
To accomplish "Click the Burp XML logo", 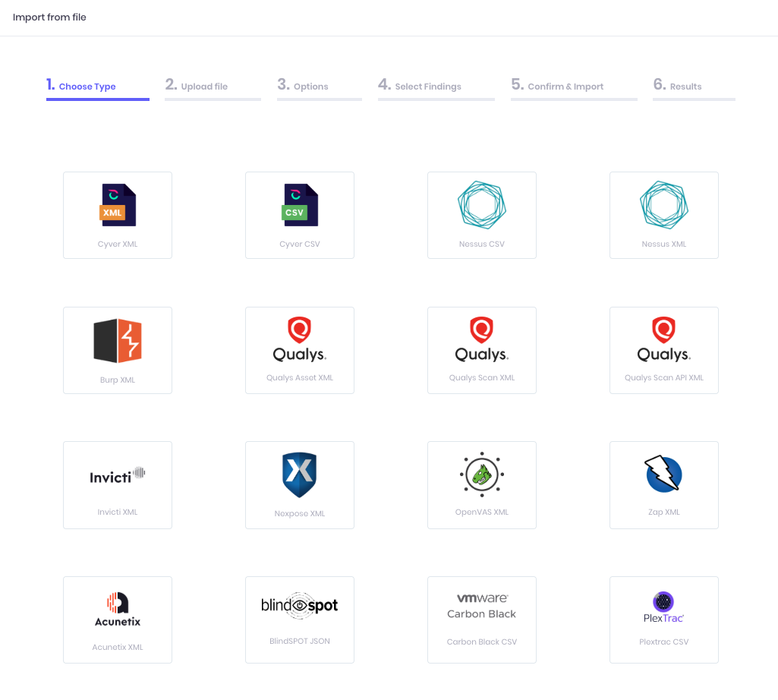I will [118, 341].
